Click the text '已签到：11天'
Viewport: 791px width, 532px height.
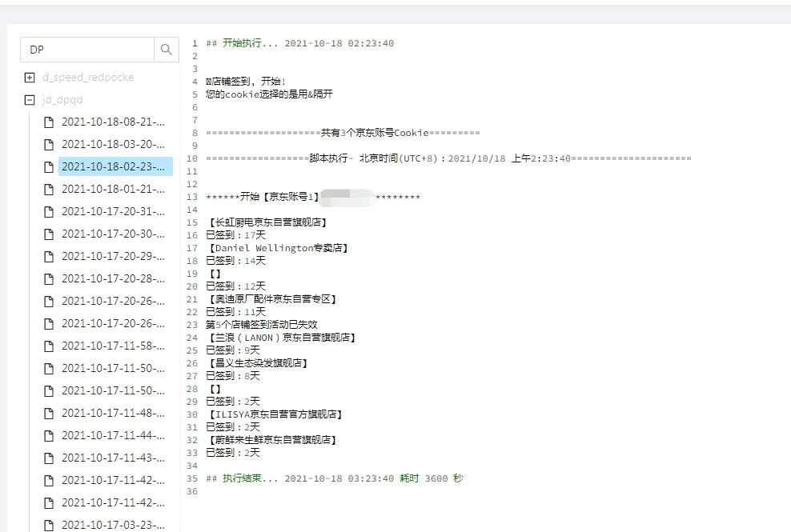pyautogui.click(x=235, y=312)
